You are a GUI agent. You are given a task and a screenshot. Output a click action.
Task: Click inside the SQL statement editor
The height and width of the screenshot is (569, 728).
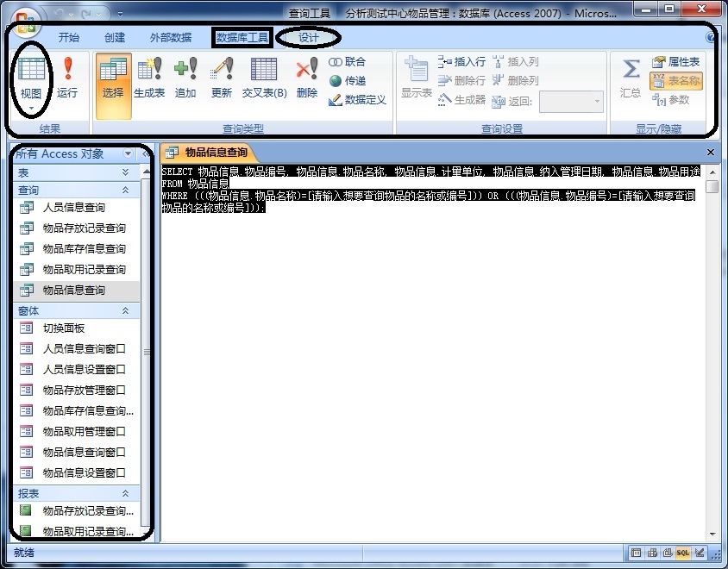[x=432, y=353]
